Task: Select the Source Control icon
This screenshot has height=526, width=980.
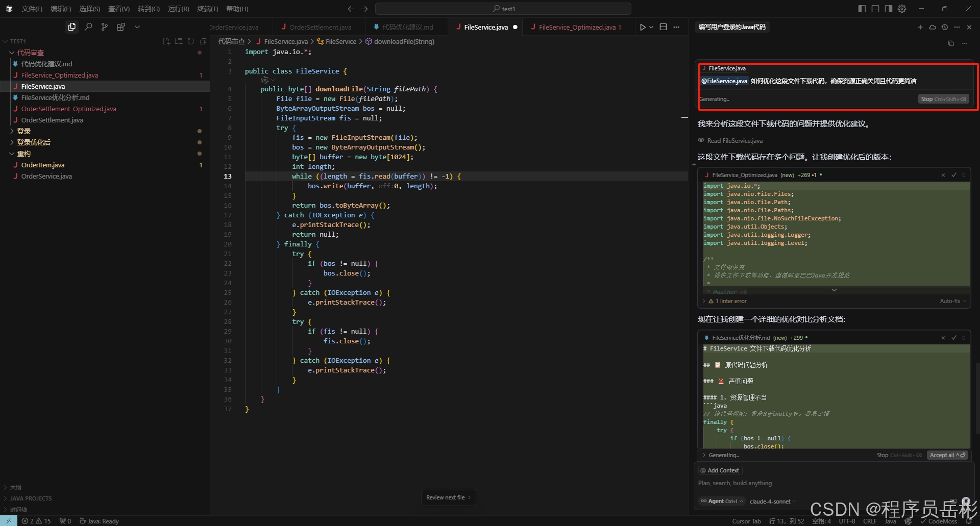Action: click(x=104, y=27)
